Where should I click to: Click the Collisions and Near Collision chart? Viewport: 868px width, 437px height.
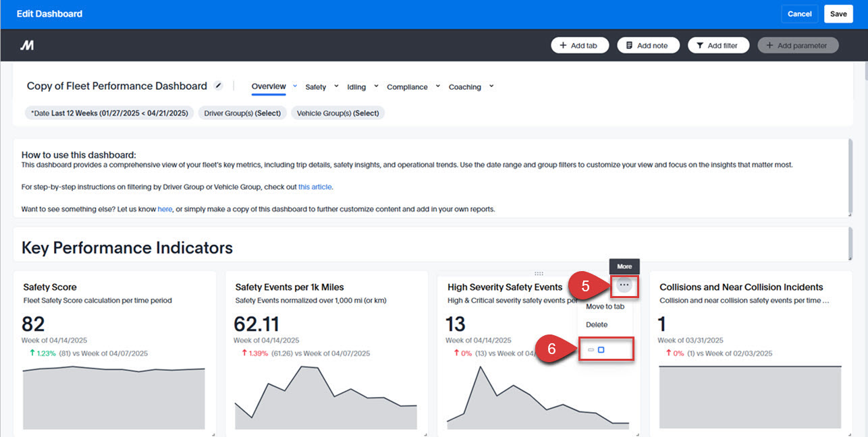(x=750, y=398)
